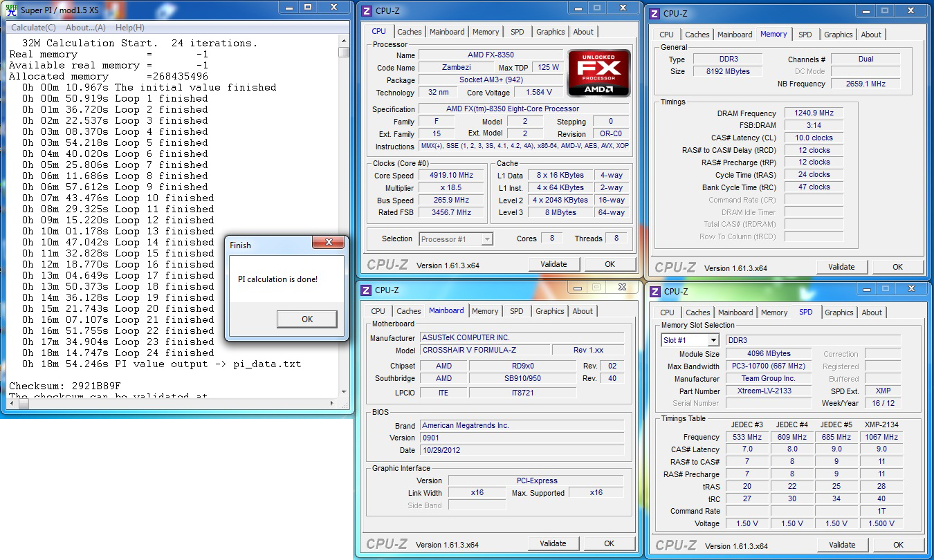
Task: Click OK in the Finish dialog
Action: coord(307,319)
